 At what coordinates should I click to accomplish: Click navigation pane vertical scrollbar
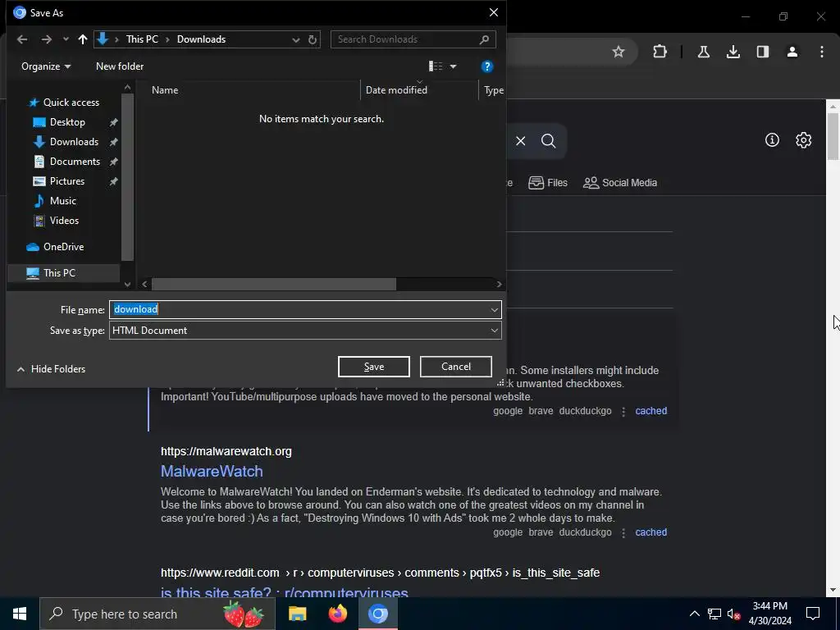pos(127,177)
